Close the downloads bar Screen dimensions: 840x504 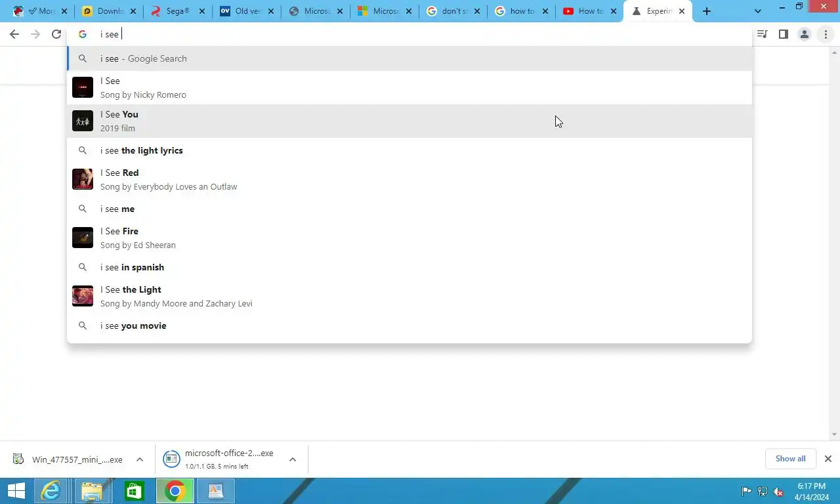[828, 459]
